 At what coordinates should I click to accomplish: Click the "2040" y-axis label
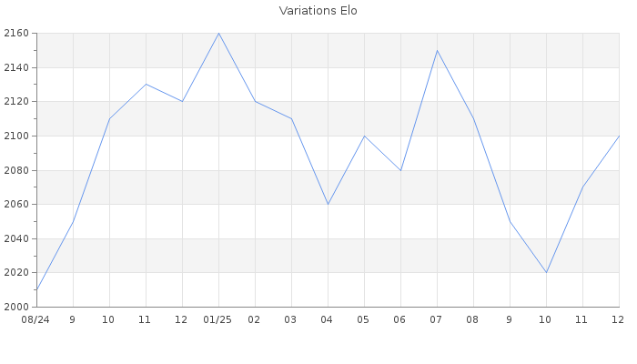point(17,238)
